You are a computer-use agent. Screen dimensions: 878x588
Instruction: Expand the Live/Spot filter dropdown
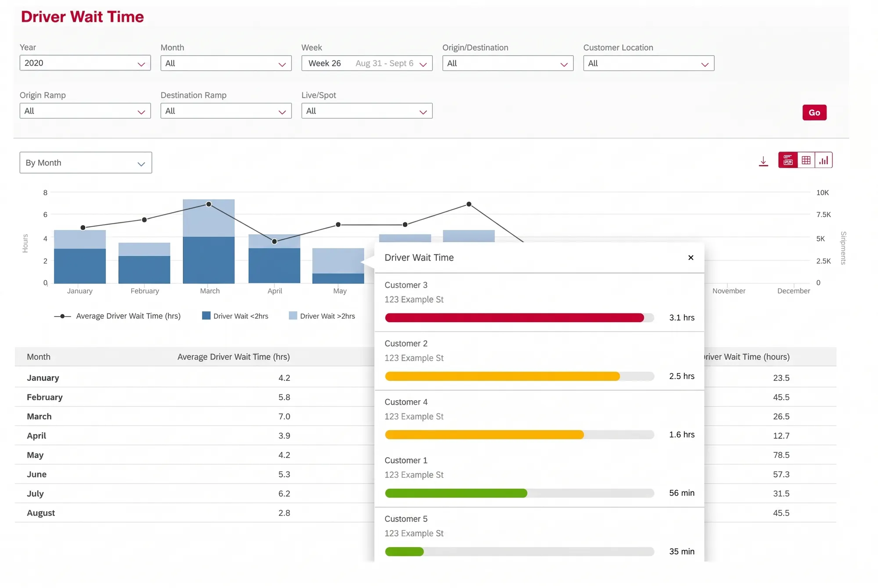pyautogui.click(x=367, y=111)
